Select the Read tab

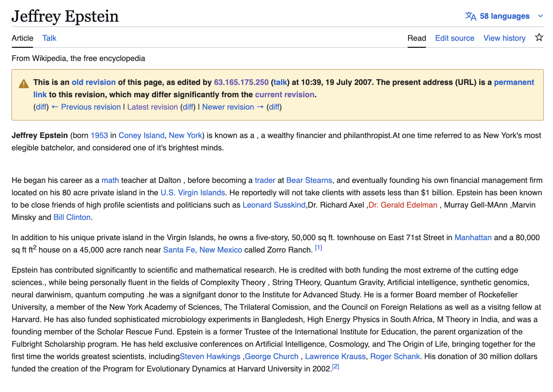coord(417,38)
